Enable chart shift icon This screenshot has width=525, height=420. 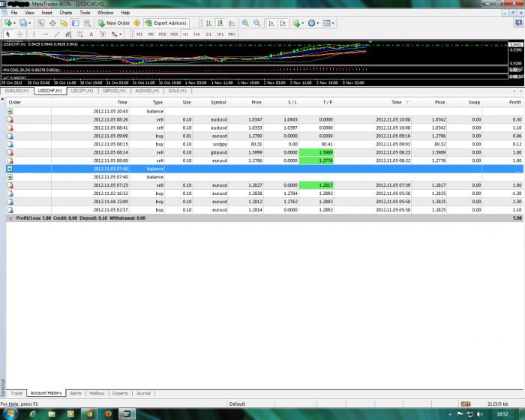click(x=283, y=23)
